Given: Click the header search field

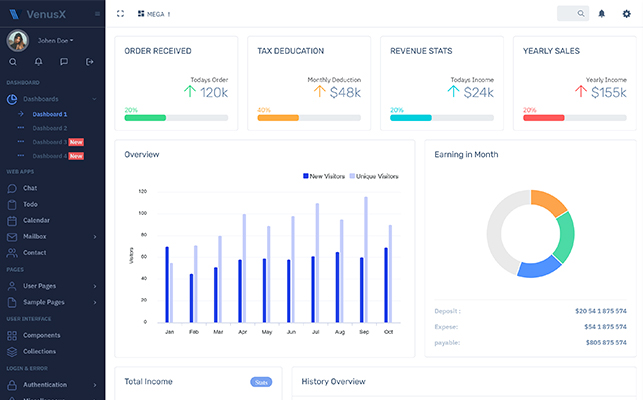Looking at the screenshot, I should coord(573,14).
